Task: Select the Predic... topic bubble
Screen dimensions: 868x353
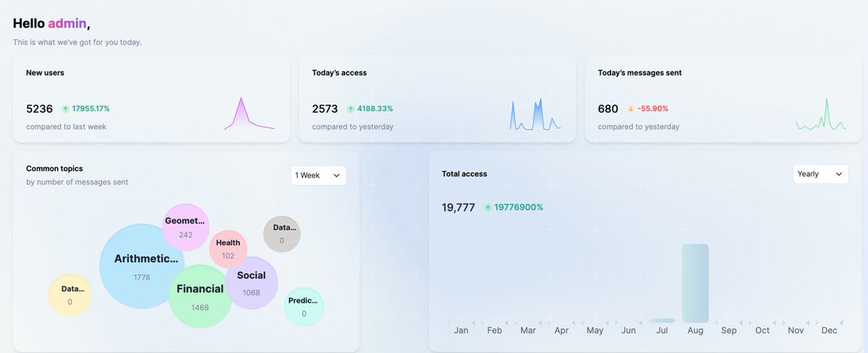Action: tap(304, 307)
